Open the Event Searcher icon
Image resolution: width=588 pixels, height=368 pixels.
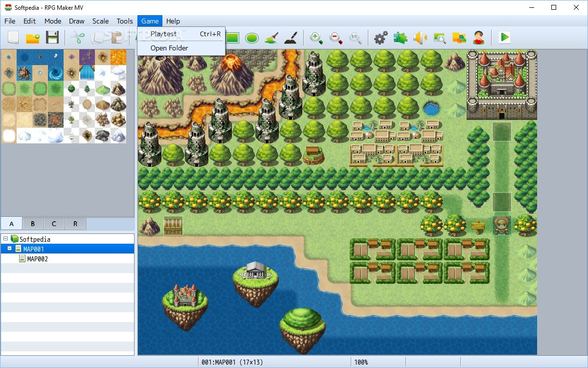(x=439, y=37)
